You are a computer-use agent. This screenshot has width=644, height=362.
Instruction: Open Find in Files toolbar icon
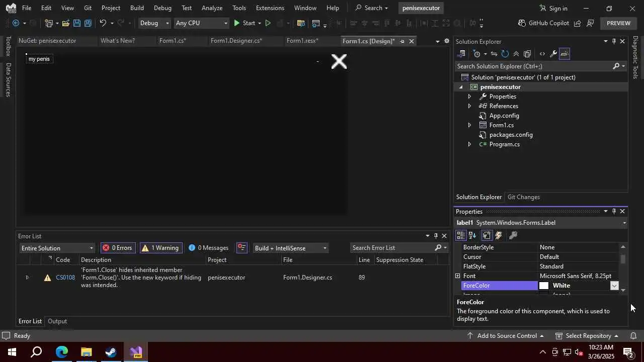point(301,23)
